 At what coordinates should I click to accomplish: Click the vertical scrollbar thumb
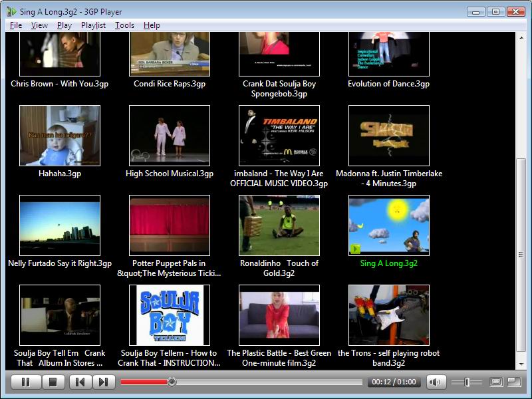pos(521,256)
